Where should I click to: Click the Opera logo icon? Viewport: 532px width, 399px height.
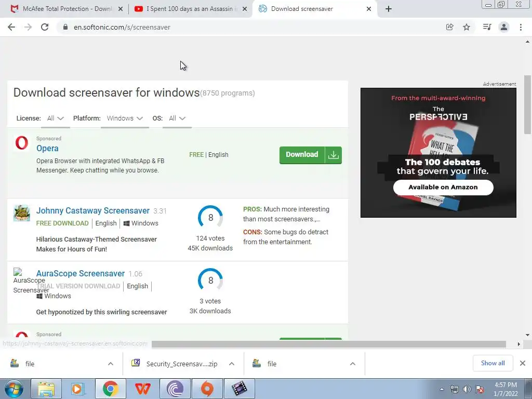tap(22, 143)
